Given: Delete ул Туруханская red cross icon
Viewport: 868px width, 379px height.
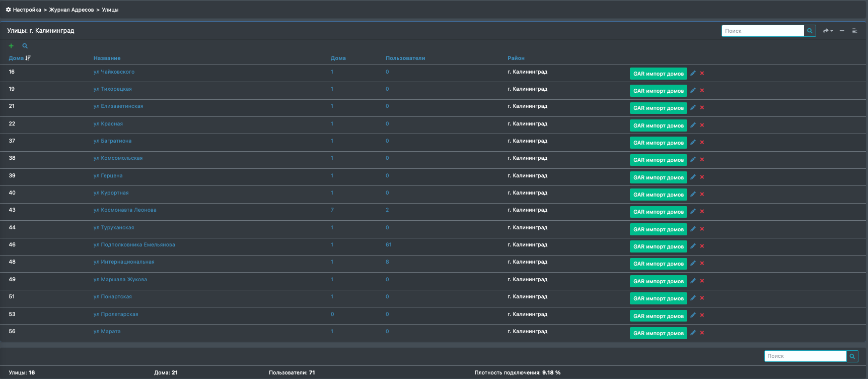Looking at the screenshot, I should pos(702,229).
